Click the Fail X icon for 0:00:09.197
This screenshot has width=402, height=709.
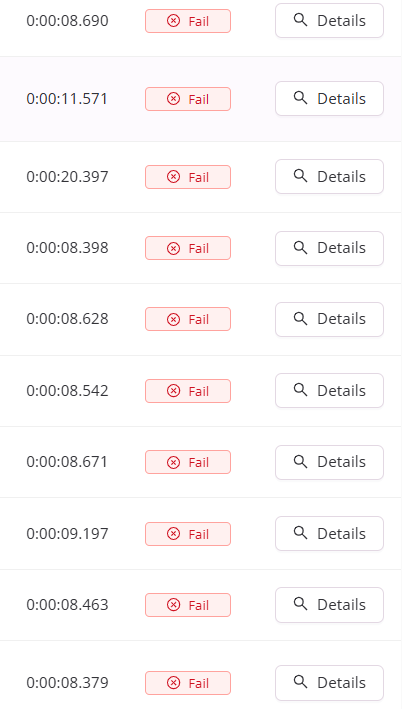click(173, 534)
